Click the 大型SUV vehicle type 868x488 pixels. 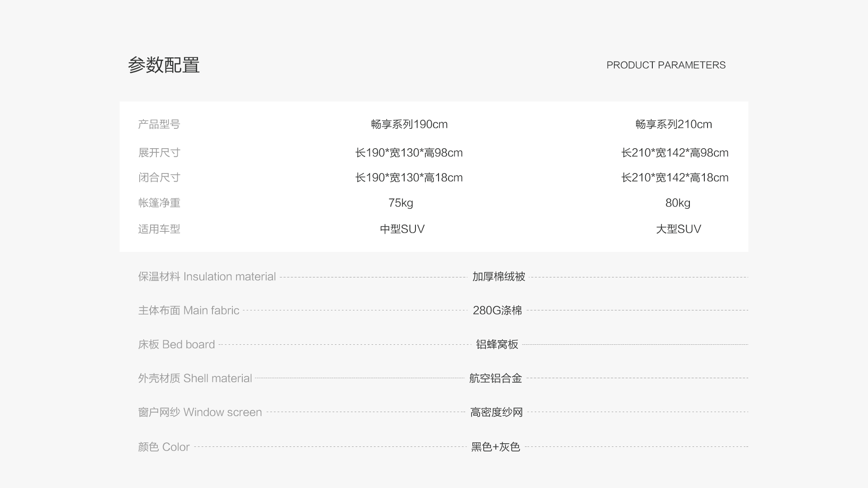pyautogui.click(x=678, y=229)
